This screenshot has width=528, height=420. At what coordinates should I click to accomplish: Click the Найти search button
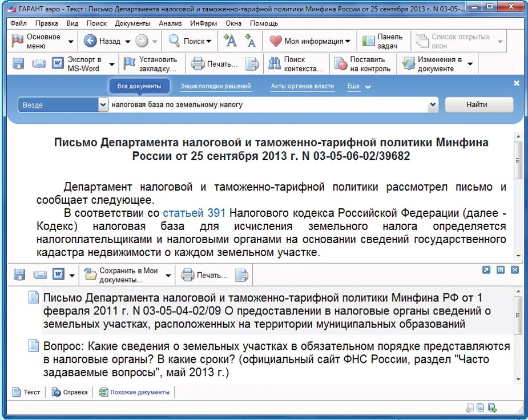pyautogui.click(x=479, y=104)
